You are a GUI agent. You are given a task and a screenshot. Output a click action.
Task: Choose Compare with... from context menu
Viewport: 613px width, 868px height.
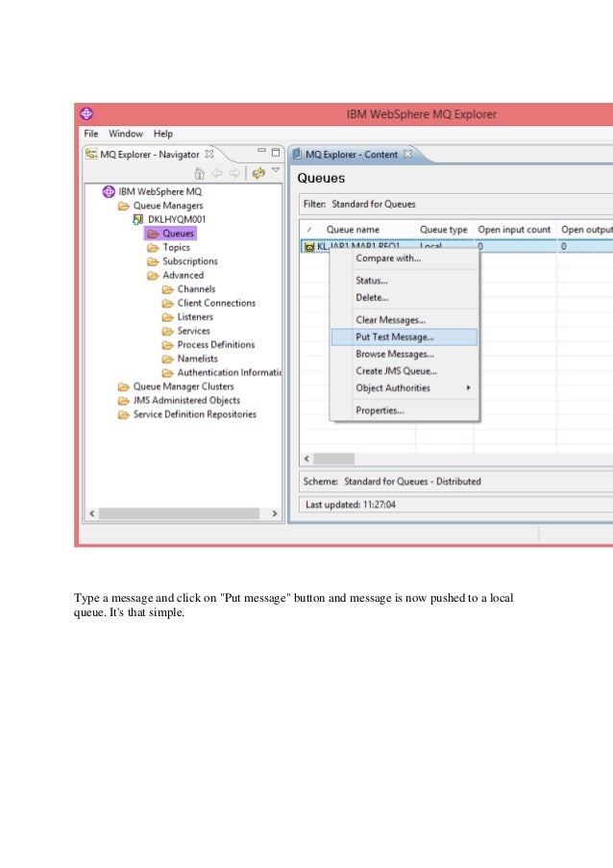[405, 258]
